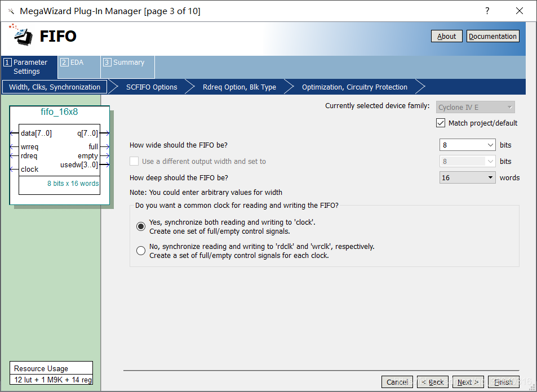Open the FIFO width 8 bits dropdown

(468, 145)
